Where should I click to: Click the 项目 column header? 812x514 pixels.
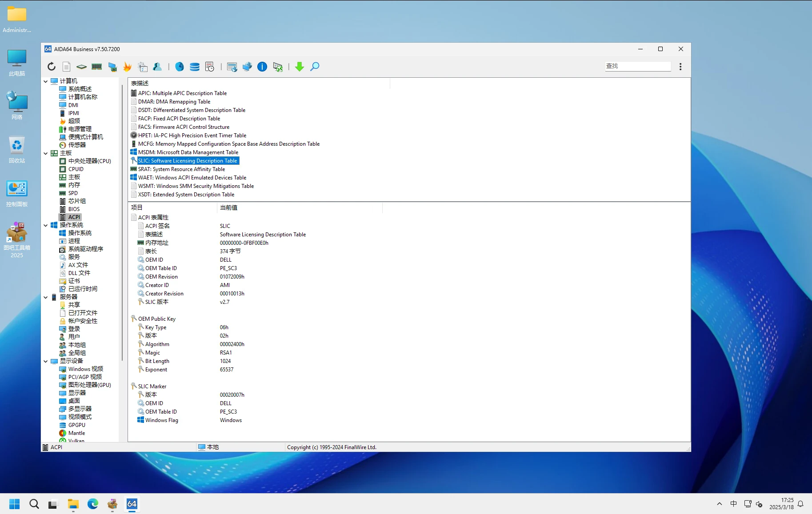coord(172,207)
